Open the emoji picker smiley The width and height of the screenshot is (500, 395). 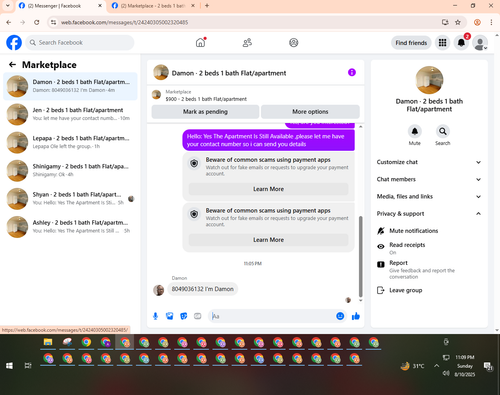(340, 316)
